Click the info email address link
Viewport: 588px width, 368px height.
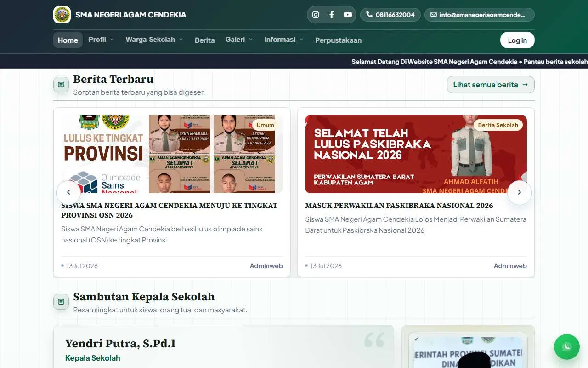[x=479, y=15]
